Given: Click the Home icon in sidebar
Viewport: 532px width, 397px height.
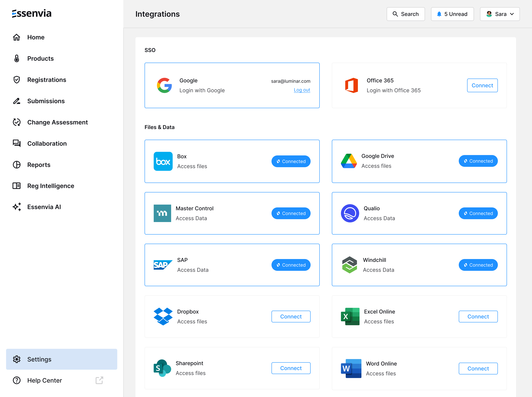Looking at the screenshot, I should 17,37.
